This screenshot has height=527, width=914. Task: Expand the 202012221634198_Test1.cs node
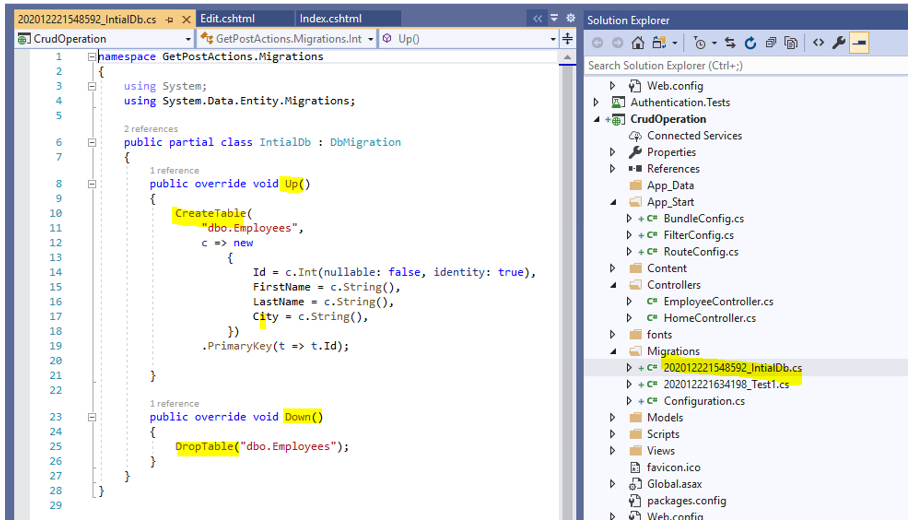(629, 385)
